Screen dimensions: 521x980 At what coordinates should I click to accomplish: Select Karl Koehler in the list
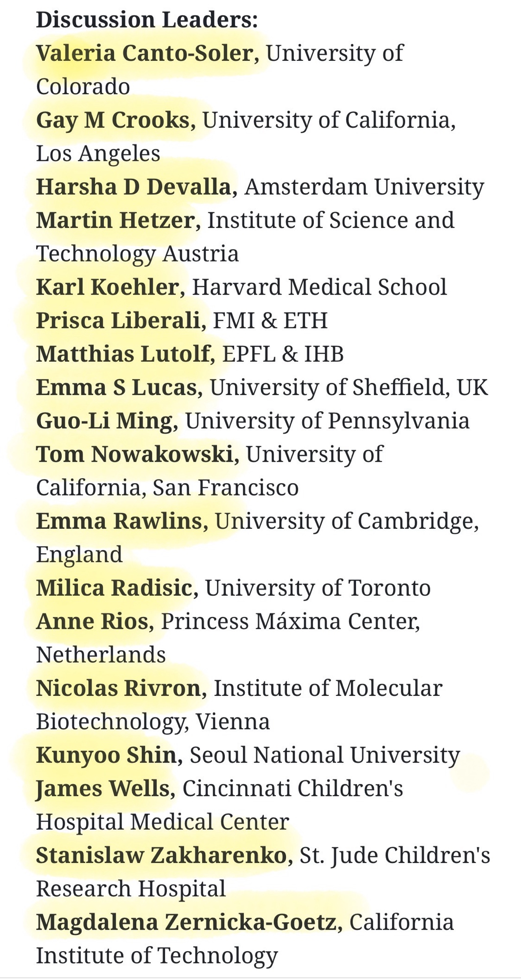pos(108,288)
